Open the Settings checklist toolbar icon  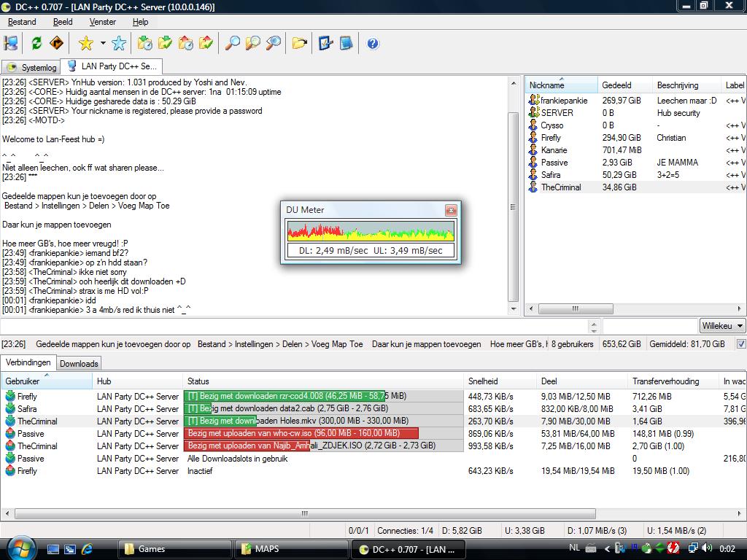point(325,44)
